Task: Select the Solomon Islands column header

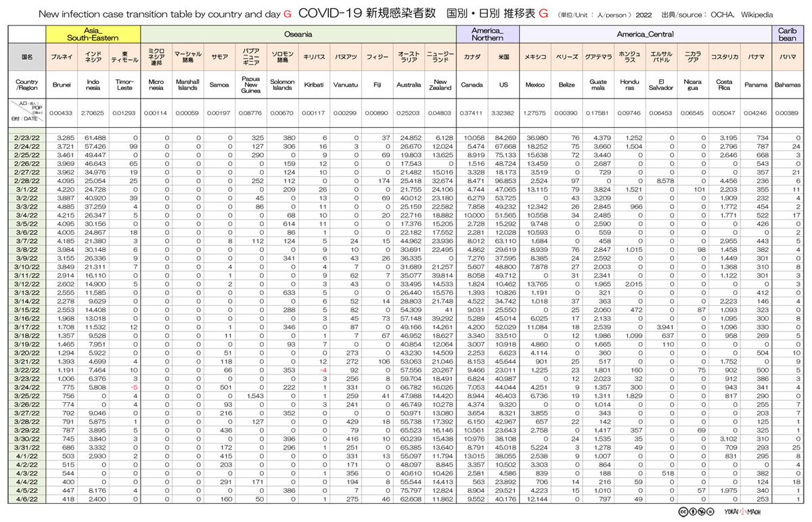Action: coord(283,85)
